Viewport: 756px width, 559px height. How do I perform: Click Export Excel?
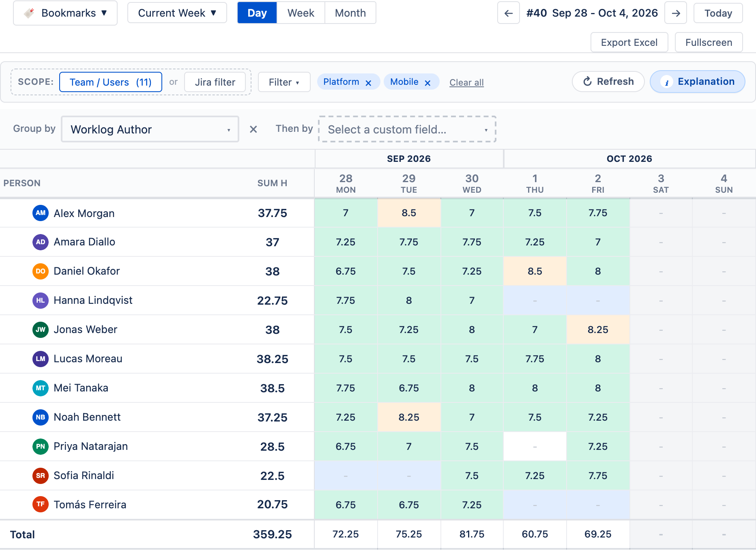pos(629,43)
